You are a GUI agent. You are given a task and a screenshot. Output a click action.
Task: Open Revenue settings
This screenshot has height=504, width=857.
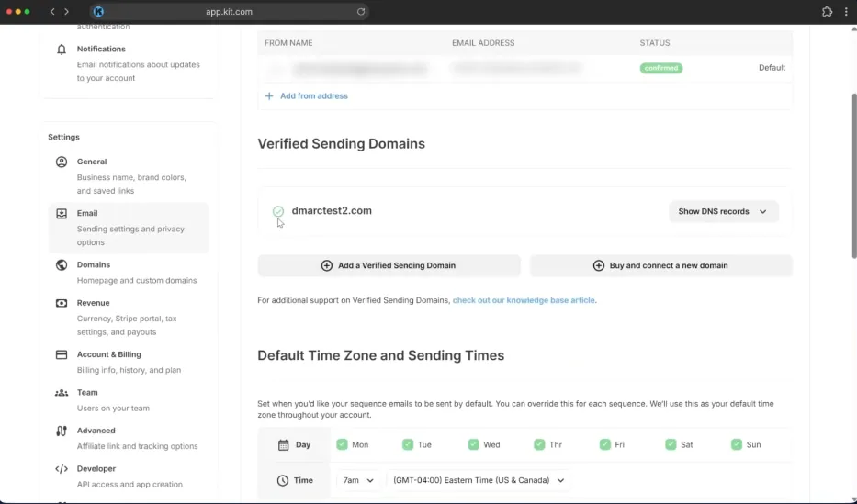coord(129,318)
